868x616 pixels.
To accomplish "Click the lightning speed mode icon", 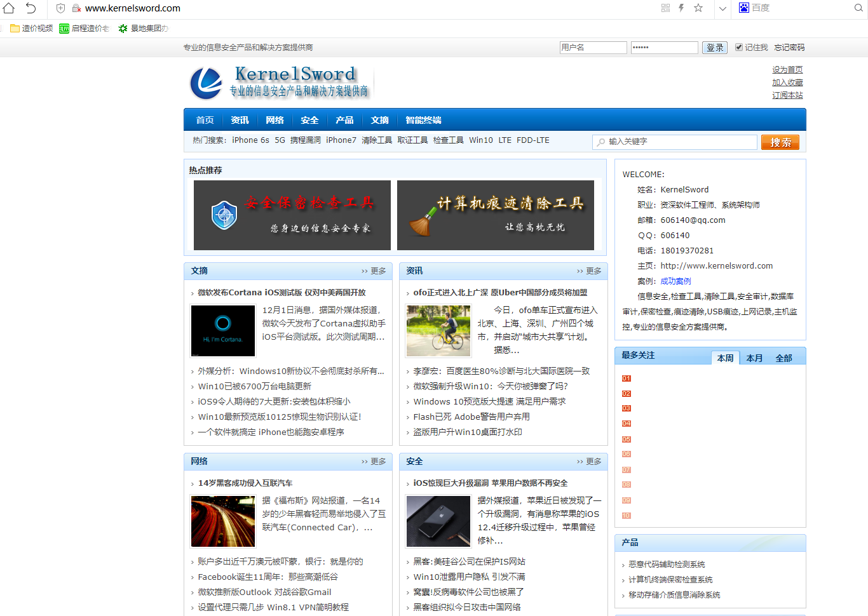I will [681, 8].
